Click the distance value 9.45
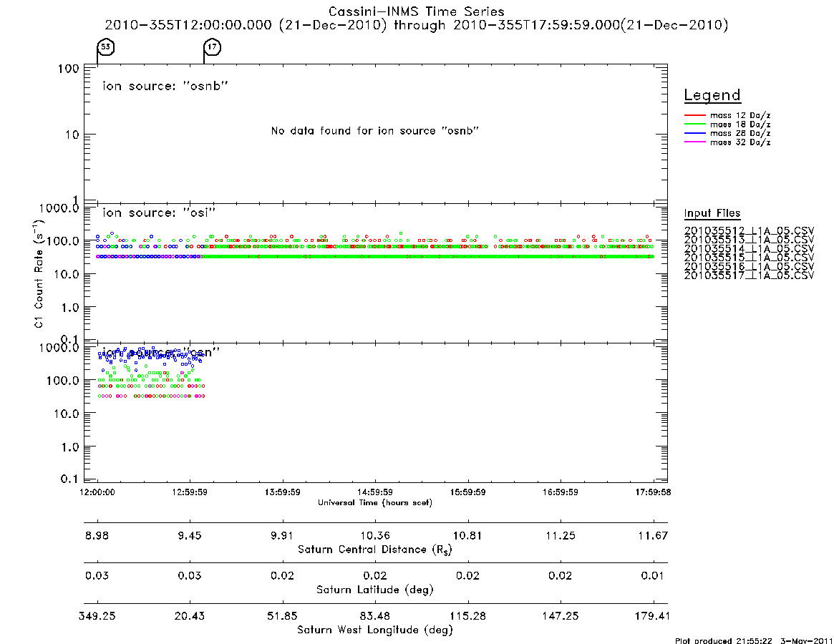 point(190,535)
